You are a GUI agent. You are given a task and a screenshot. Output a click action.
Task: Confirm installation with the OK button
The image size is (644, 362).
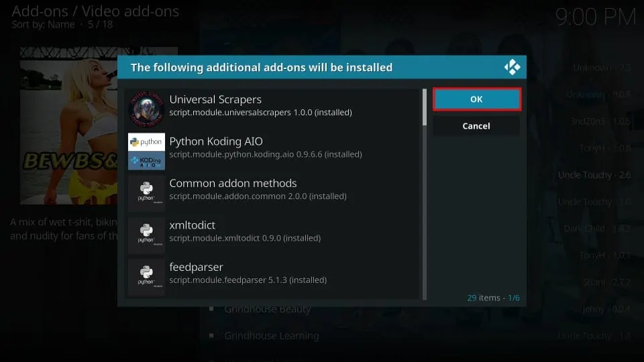tap(476, 99)
